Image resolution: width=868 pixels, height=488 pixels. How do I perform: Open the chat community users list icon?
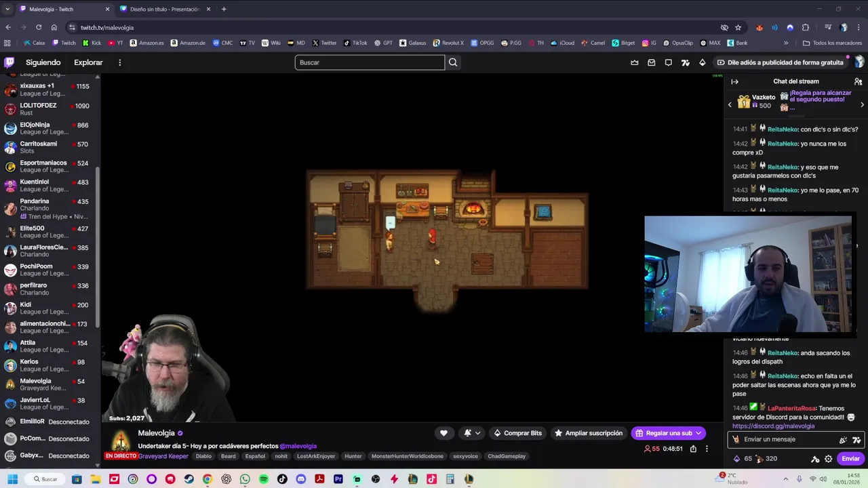click(x=858, y=81)
